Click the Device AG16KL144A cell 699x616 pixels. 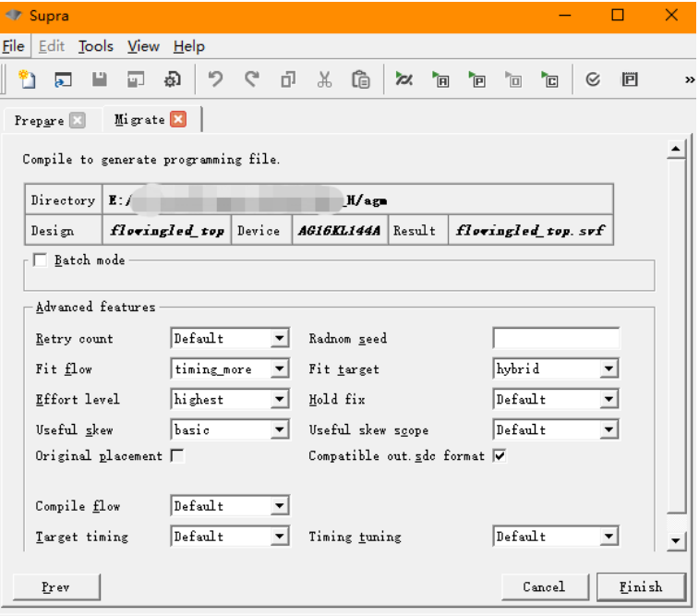340,231
